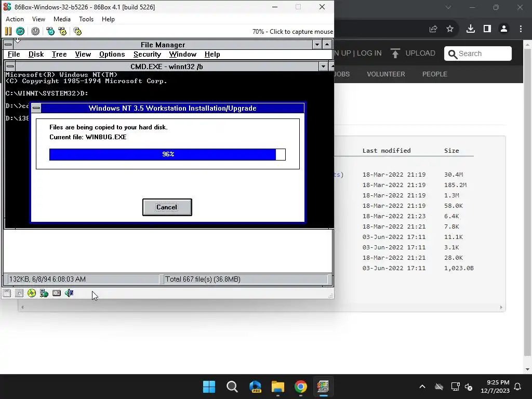This screenshot has width=532, height=399.
Task: Open the installation dialog control menu box
Action: click(x=36, y=108)
